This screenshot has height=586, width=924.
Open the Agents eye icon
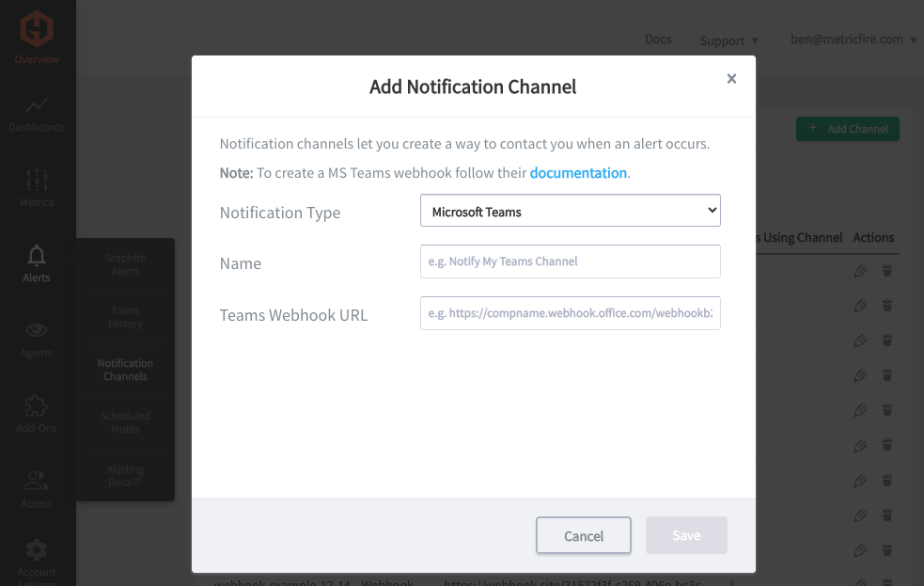coord(37,330)
